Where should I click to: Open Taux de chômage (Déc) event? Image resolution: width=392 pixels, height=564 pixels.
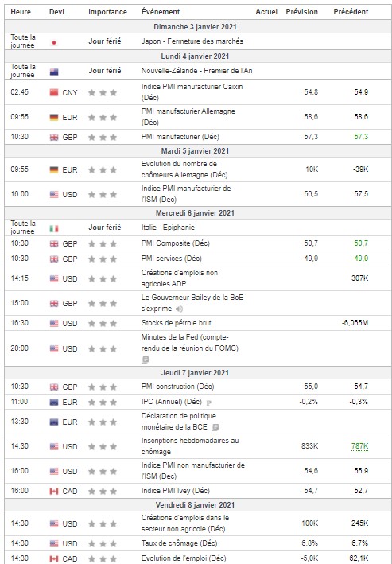[179, 543]
